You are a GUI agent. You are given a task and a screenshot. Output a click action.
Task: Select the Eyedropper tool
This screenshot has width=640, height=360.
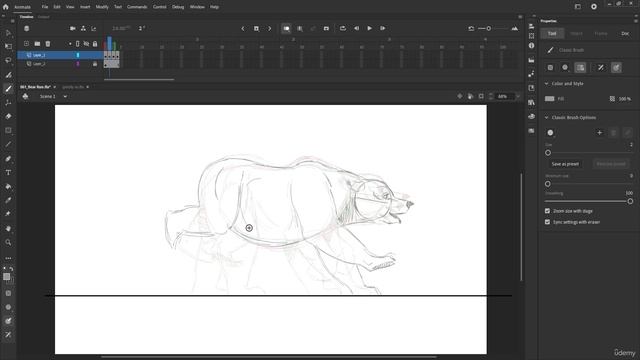8,200
